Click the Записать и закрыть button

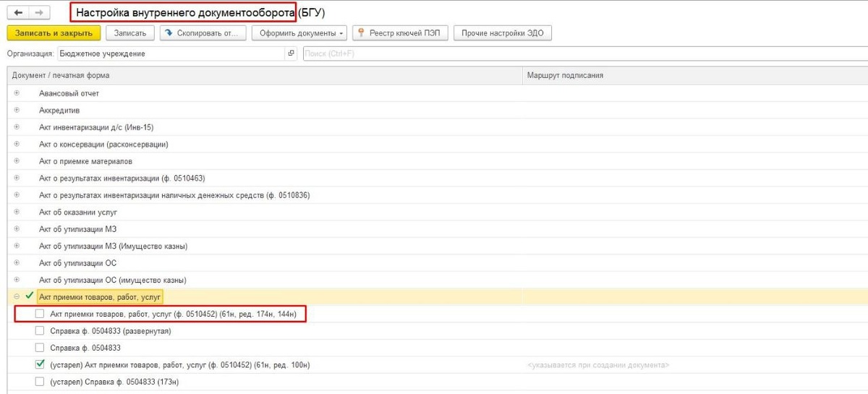tap(54, 33)
